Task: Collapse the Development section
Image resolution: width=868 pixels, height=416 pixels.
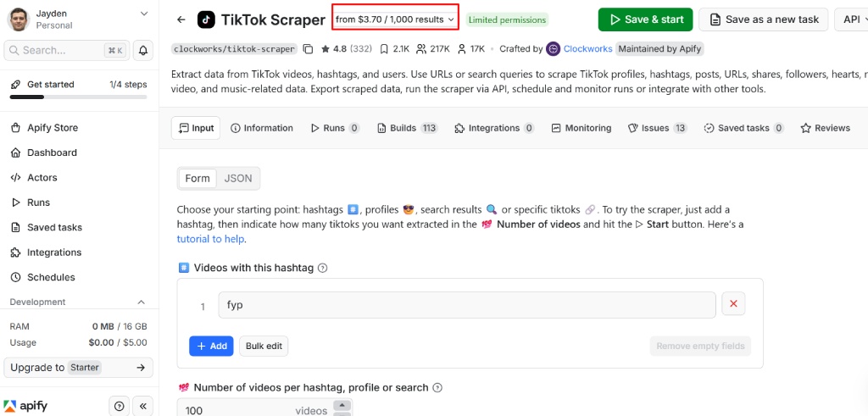Action: click(142, 302)
